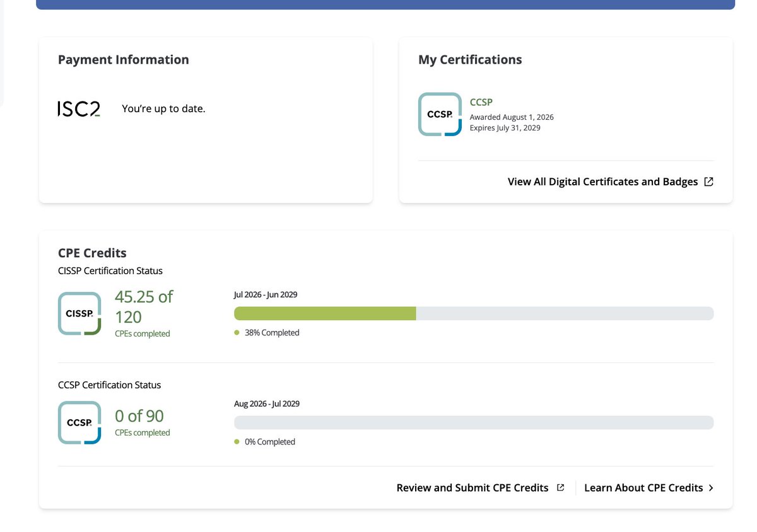Click the "CISSP Certification Status" heading
This screenshot has width=757, height=532.
coord(110,271)
